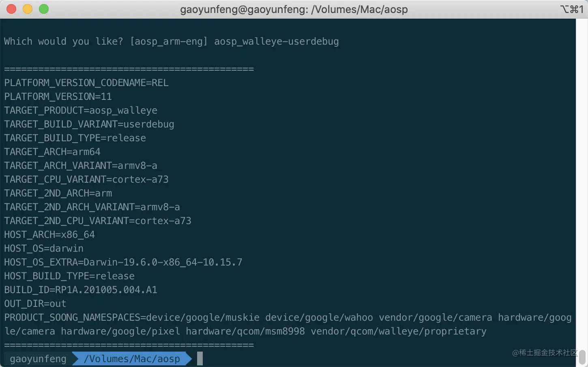Click the HOST_OS=darwin line
Viewport: 588px width, 367px height.
(x=44, y=248)
